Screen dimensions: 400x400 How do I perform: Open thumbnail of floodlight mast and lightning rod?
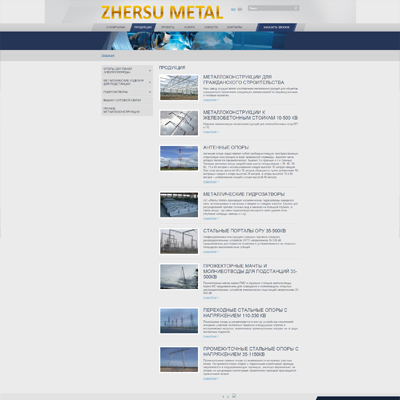point(179,277)
